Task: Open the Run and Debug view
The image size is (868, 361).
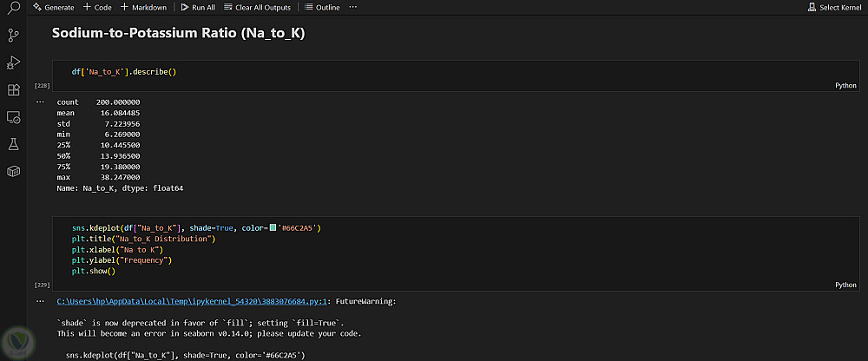Action: pyautogui.click(x=13, y=62)
